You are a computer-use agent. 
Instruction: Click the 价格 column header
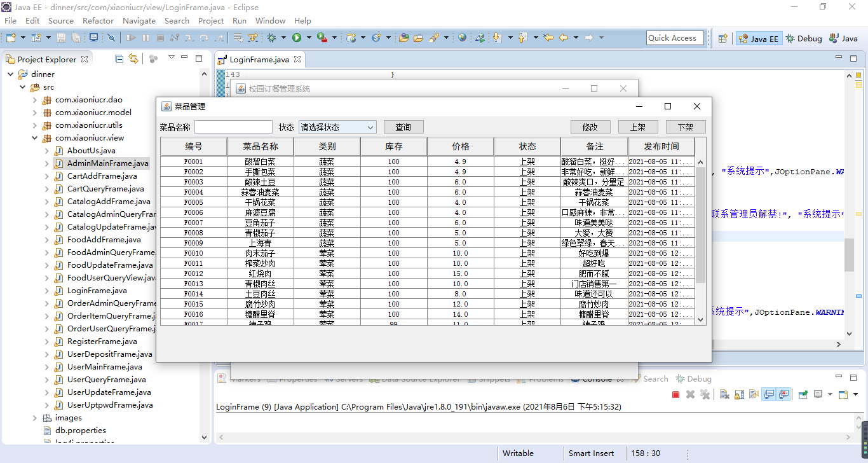461,146
